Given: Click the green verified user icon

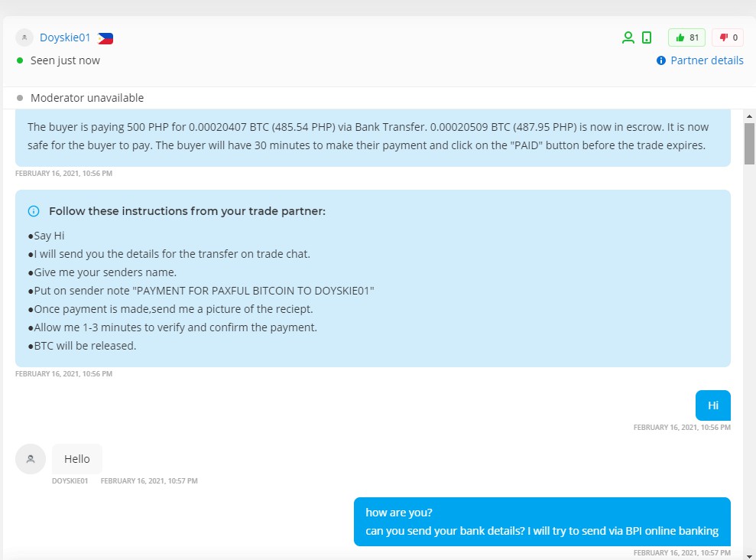Looking at the screenshot, I should pyautogui.click(x=628, y=37).
